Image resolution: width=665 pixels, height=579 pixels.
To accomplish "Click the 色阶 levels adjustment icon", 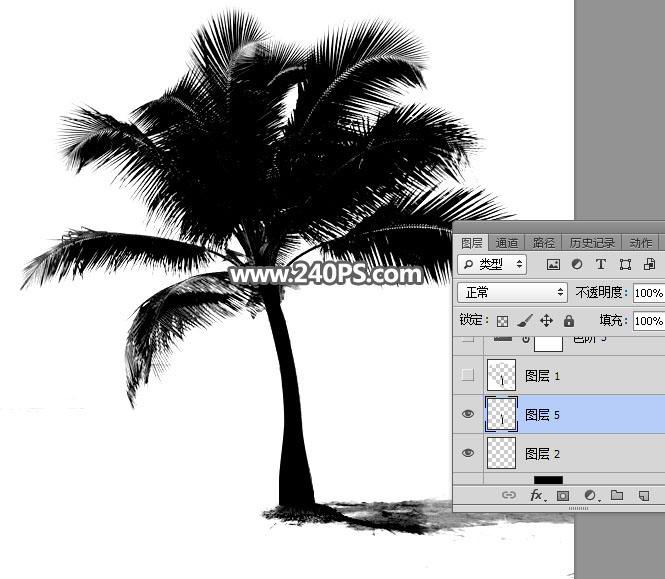I will [x=503, y=338].
